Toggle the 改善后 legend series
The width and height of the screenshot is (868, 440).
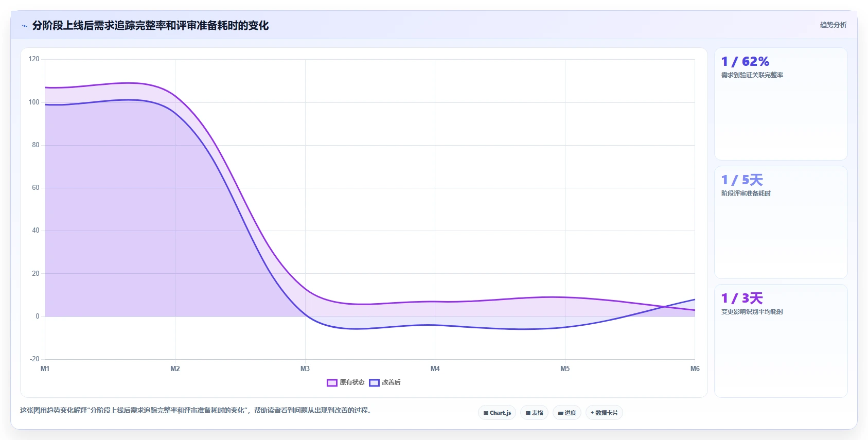tap(385, 382)
